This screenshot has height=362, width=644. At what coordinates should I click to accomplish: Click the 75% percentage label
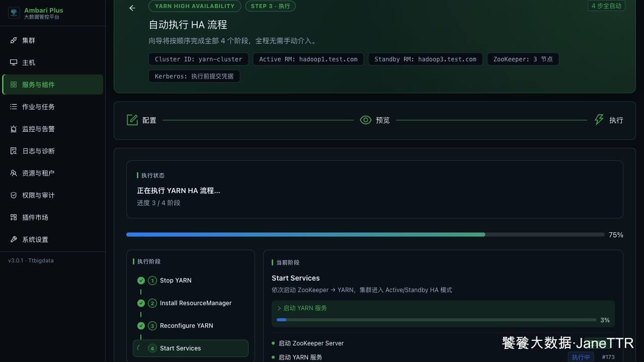(x=616, y=235)
